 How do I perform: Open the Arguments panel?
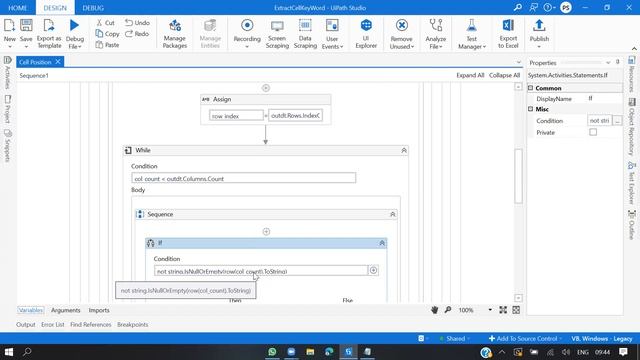coord(65,310)
